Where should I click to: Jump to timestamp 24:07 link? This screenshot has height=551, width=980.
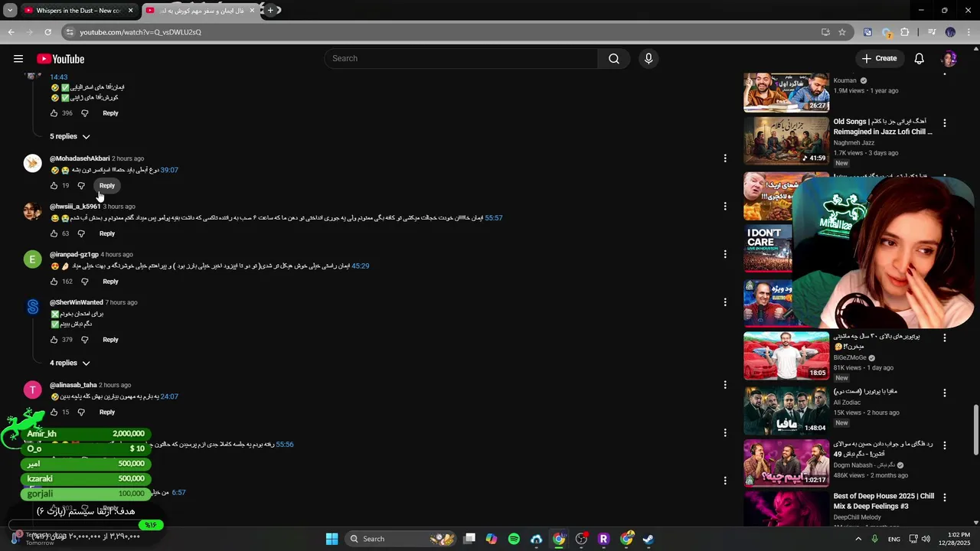point(169,396)
